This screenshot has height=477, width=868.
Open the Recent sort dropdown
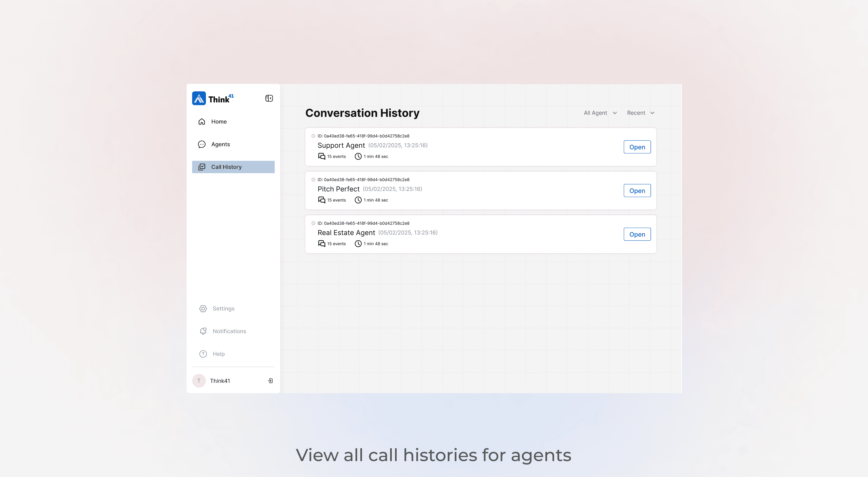636,113
